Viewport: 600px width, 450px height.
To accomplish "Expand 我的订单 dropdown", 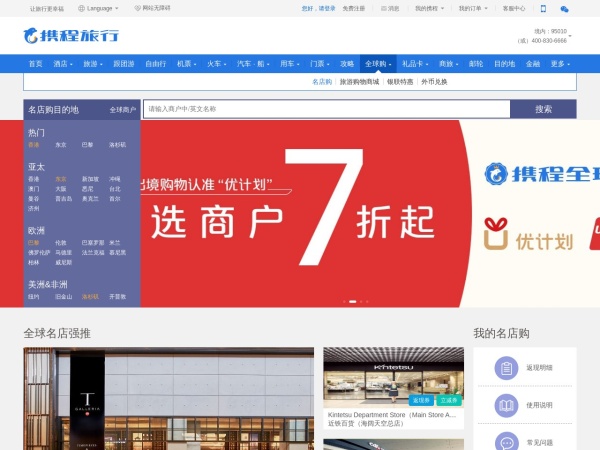I will click(x=486, y=8).
